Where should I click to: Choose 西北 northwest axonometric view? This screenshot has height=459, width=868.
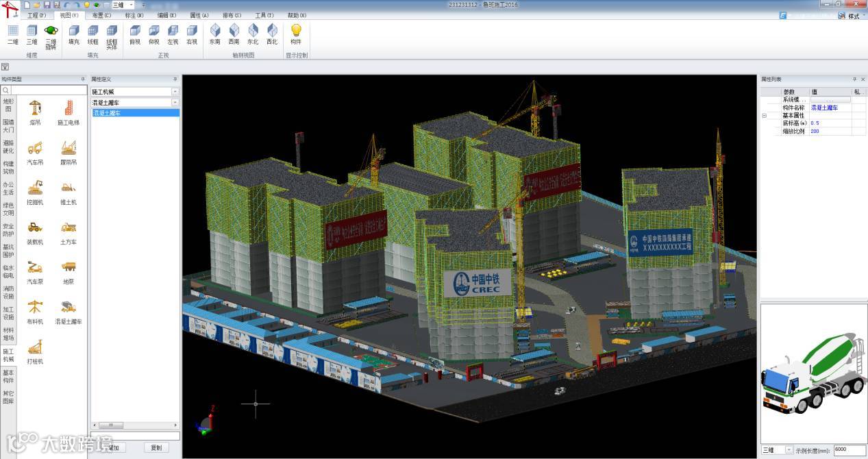[x=272, y=35]
